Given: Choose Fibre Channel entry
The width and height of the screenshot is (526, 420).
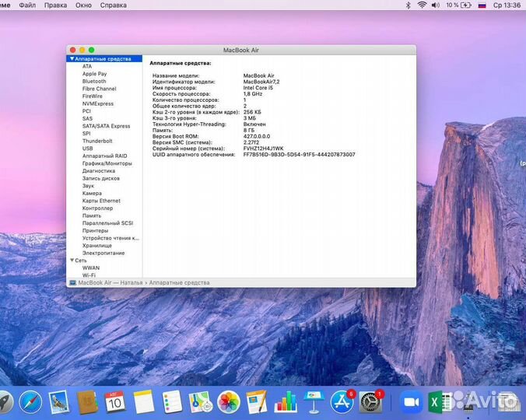Looking at the screenshot, I should [x=100, y=89].
